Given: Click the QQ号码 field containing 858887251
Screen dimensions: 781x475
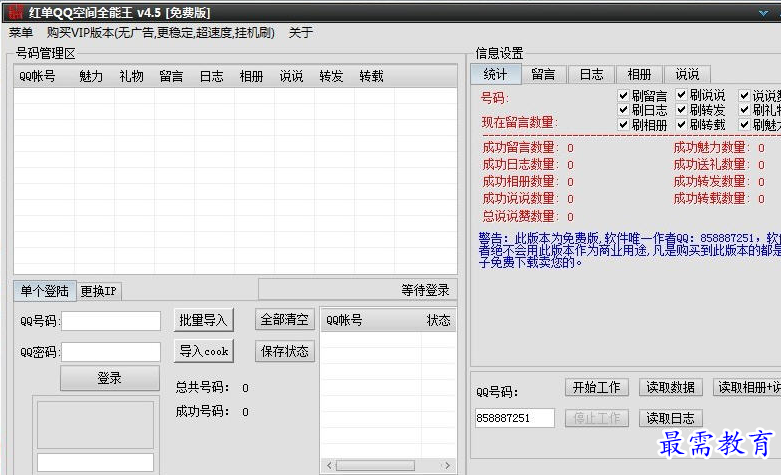Looking at the screenshot, I should pos(515,418).
